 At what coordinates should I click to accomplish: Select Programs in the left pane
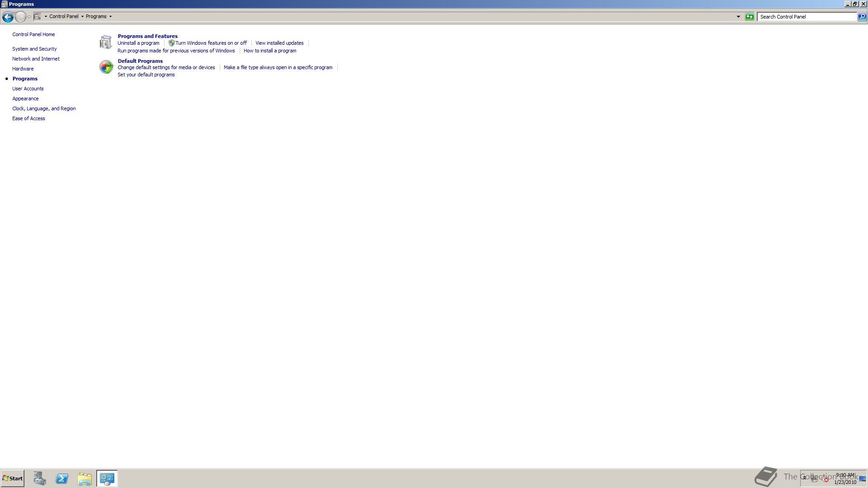(25, 79)
